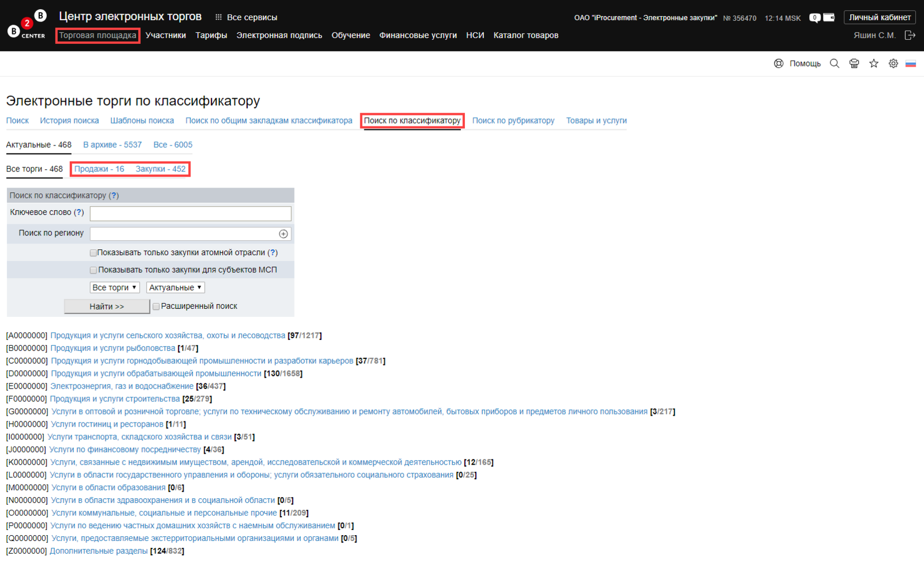Viewport: 924px width, 564px height.
Task: Switch language using the Russian flag icon
Action: pyautogui.click(x=911, y=64)
